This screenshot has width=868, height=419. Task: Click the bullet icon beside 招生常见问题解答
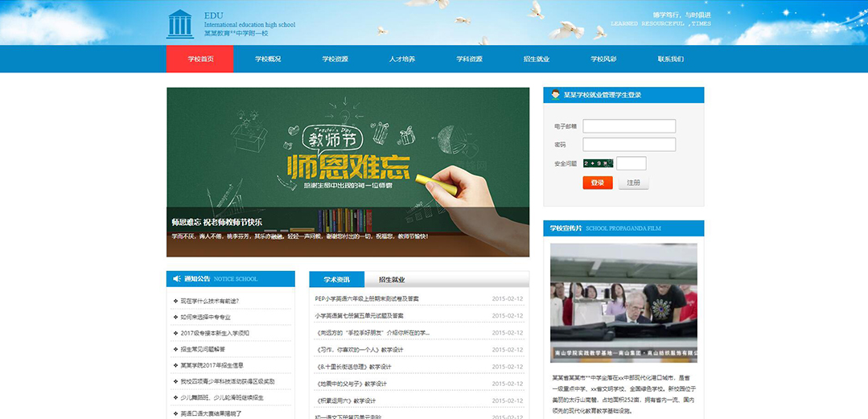coord(175,349)
